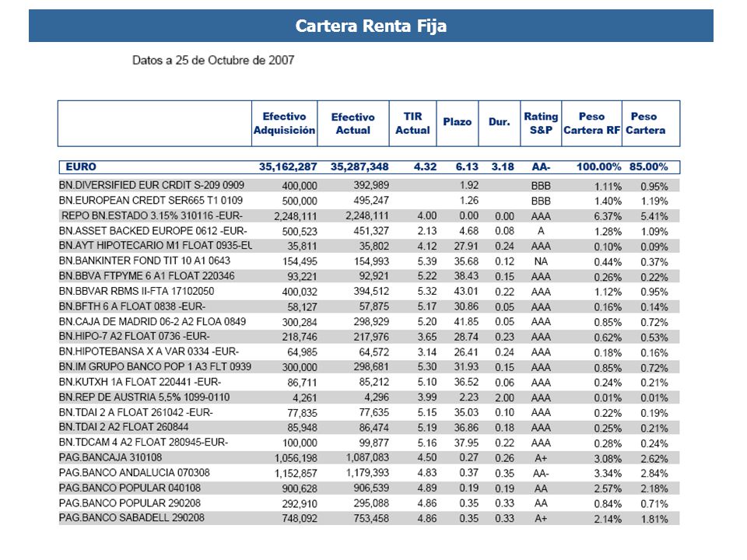Screen dimensions: 747x560
Task: Select row 'BN.CAJA DE MADRID 06-2 A2 FLOA 0849'
Action: [x=369, y=321]
